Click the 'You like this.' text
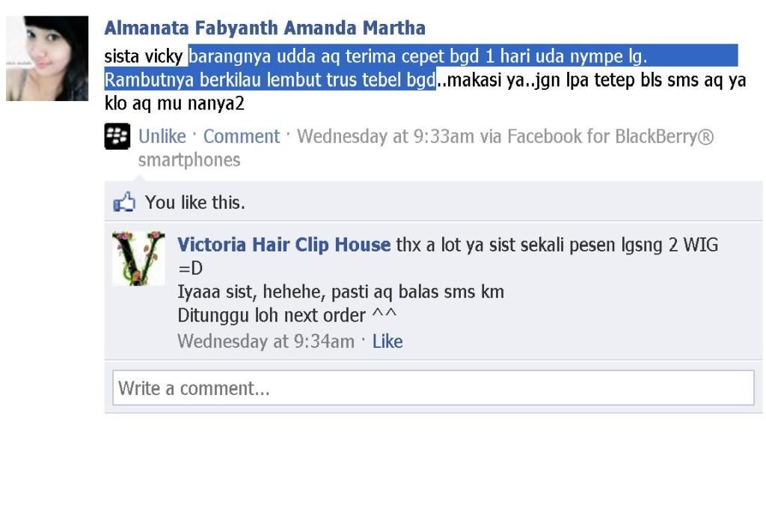Viewport: 766px width, 532px height. coord(195,202)
